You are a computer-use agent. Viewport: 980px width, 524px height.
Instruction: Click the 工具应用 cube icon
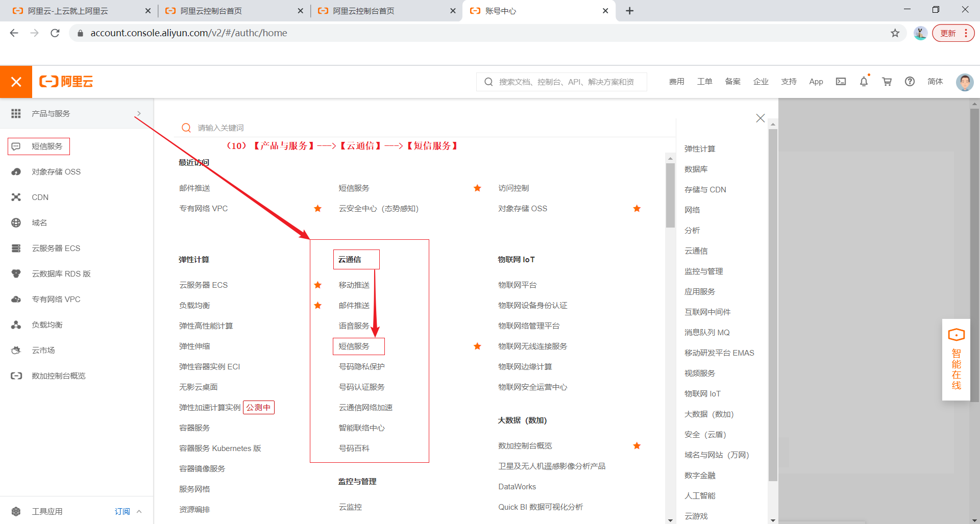coord(16,511)
